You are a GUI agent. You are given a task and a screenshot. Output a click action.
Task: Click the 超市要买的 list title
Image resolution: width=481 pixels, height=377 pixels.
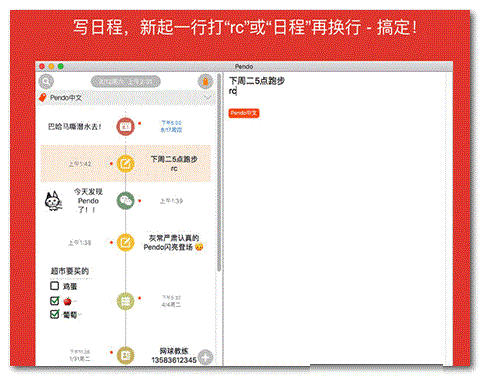click(70, 271)
